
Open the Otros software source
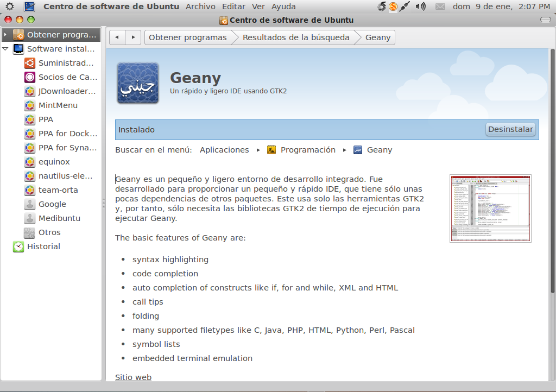click(x=50, y=232)
